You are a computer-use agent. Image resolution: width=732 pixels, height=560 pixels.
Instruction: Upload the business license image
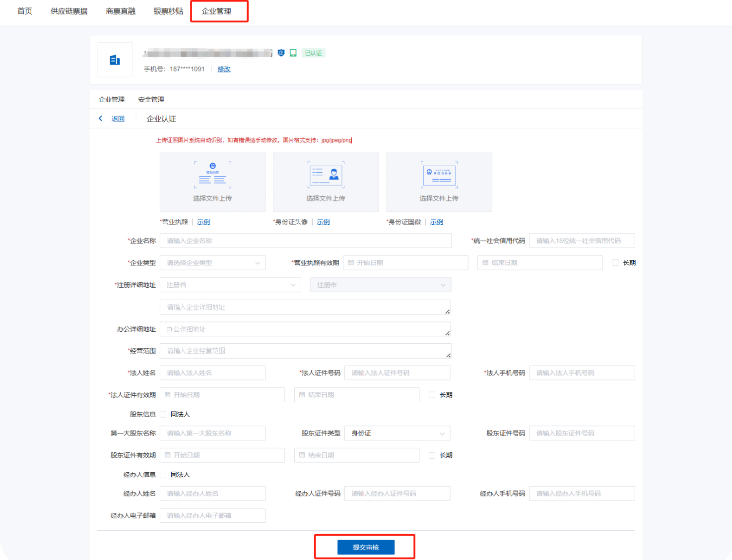pos(212,182)
